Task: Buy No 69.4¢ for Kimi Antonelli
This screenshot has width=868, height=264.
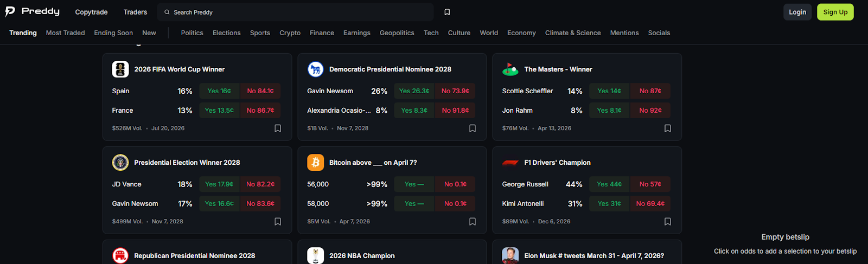Action: pos(650,204)
